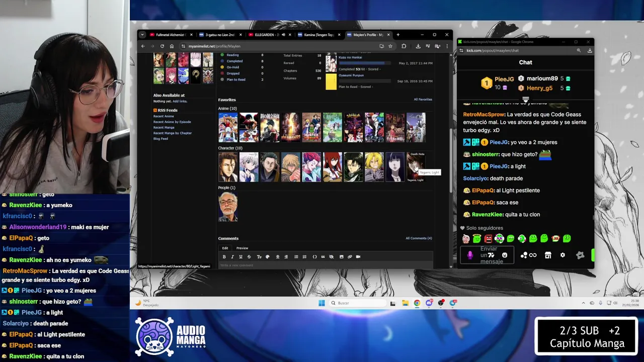The height and width of the screenshot is (362, 644).
Task: Click the taskbar Buscar search box
Action: pos(358,303)
